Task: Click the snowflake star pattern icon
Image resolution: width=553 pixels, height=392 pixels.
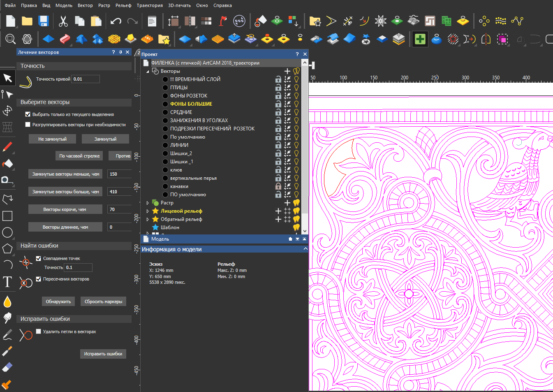Action: 381,21
